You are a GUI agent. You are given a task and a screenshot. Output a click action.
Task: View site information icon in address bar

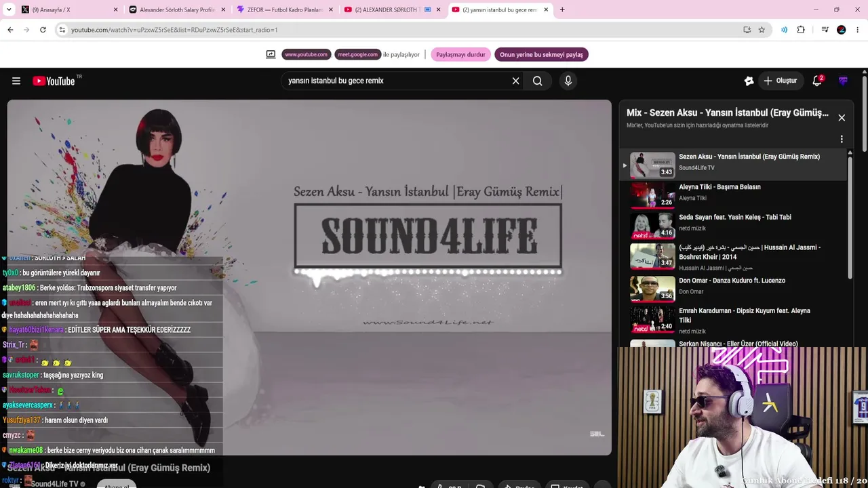pos(62,30)
